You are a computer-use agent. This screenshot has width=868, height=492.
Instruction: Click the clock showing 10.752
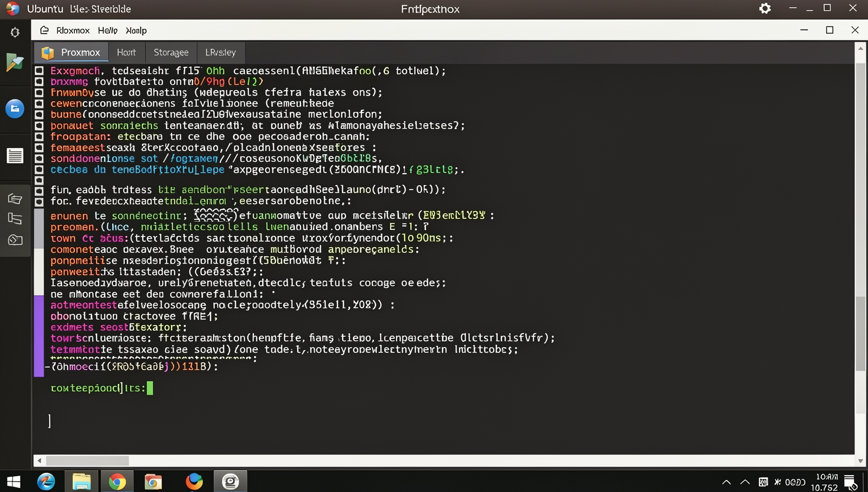click(x=825, y=482)
